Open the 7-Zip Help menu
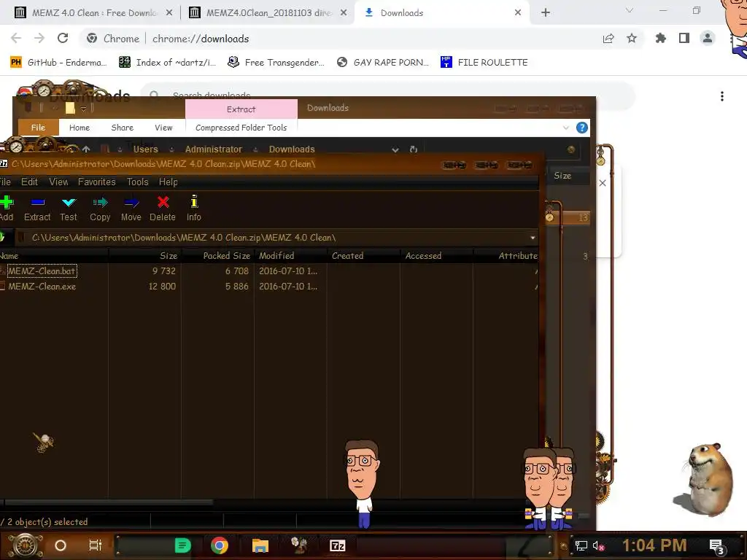Screen dimensions: 747x560 [x=169, y=182]
